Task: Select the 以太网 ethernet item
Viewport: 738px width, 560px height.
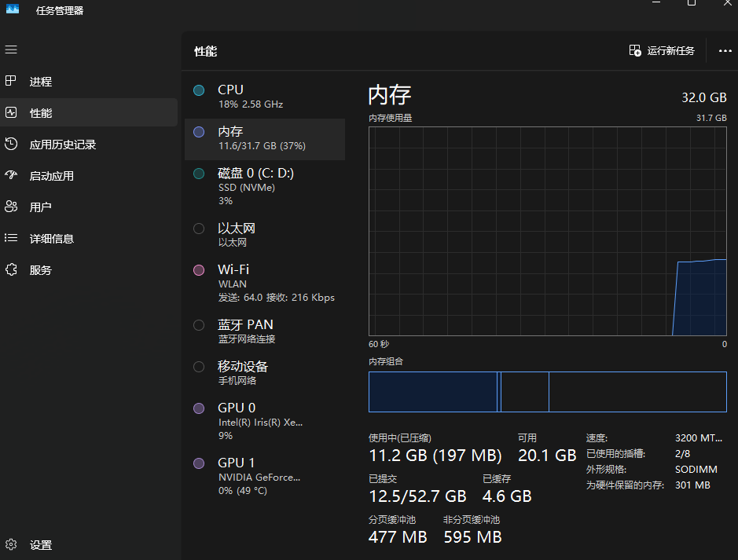Action: pos(265,235)
